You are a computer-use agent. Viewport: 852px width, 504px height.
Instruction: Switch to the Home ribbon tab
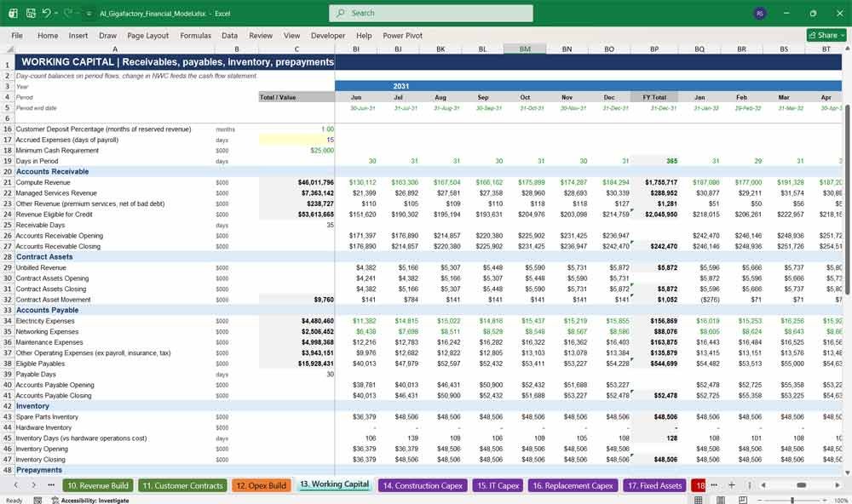pyautogui.click(x=48, y=35)
